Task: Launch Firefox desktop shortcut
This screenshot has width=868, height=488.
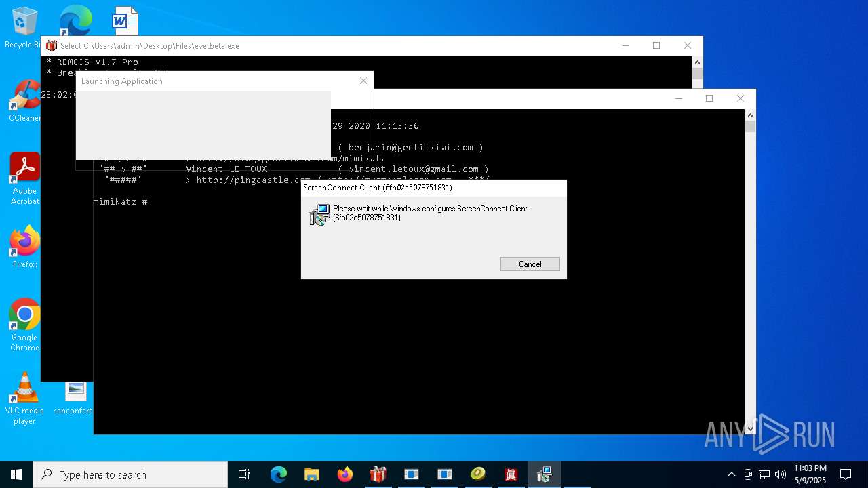Action: click(x=24, y=247)
